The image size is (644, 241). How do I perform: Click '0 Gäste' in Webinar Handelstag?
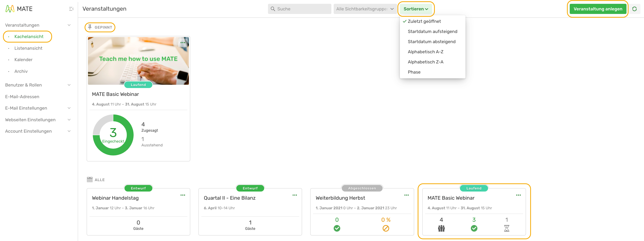click(x=138, y=225)
